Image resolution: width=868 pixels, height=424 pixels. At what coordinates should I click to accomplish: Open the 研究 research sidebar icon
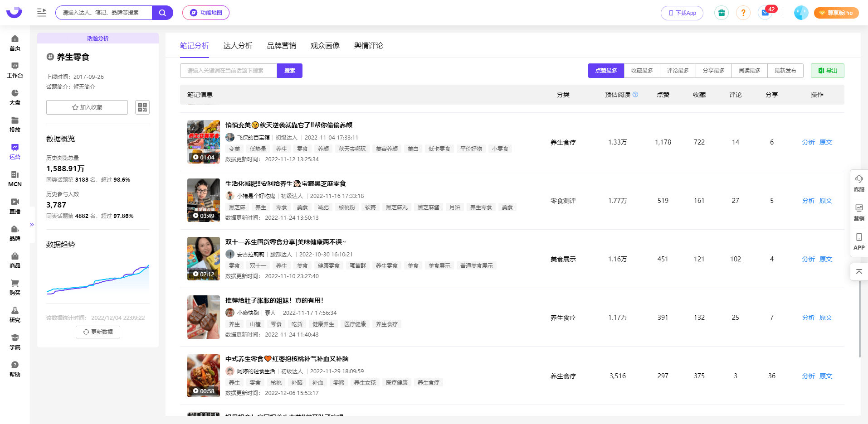point(15,315)
